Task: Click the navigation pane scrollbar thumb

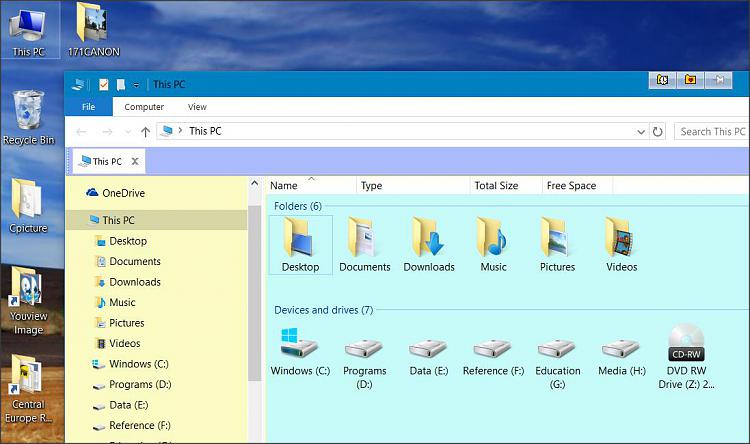Action: 254,293
